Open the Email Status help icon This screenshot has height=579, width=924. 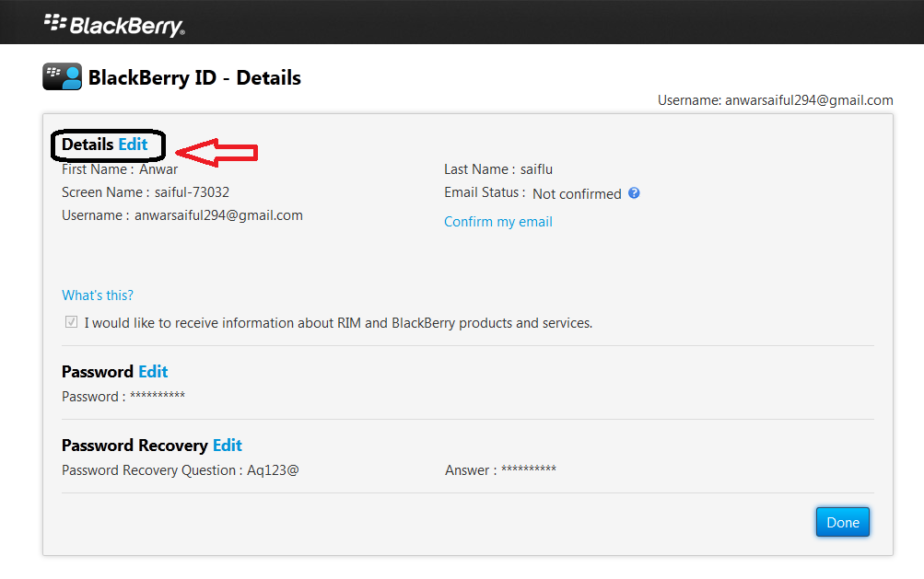pos(634,193)
